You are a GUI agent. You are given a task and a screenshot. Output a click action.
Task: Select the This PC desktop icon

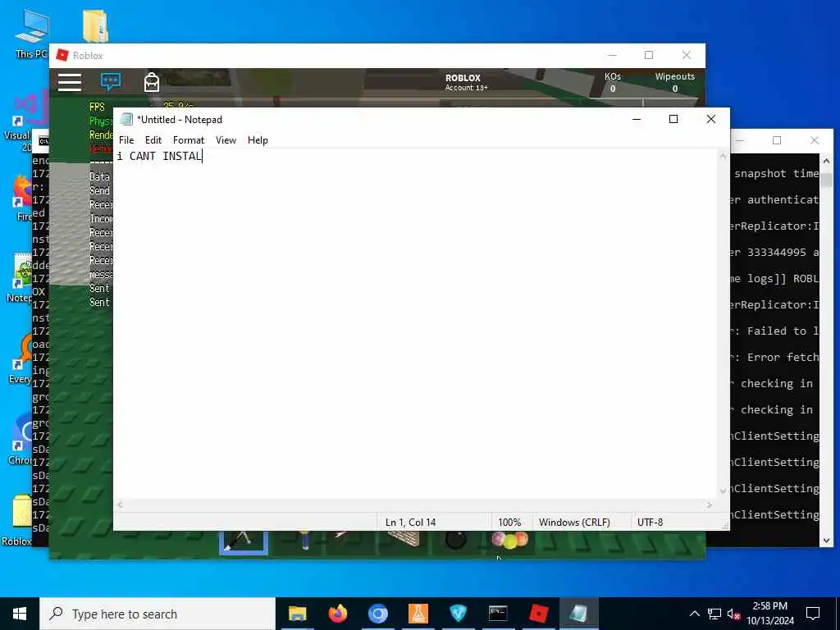tap(32, 34)
